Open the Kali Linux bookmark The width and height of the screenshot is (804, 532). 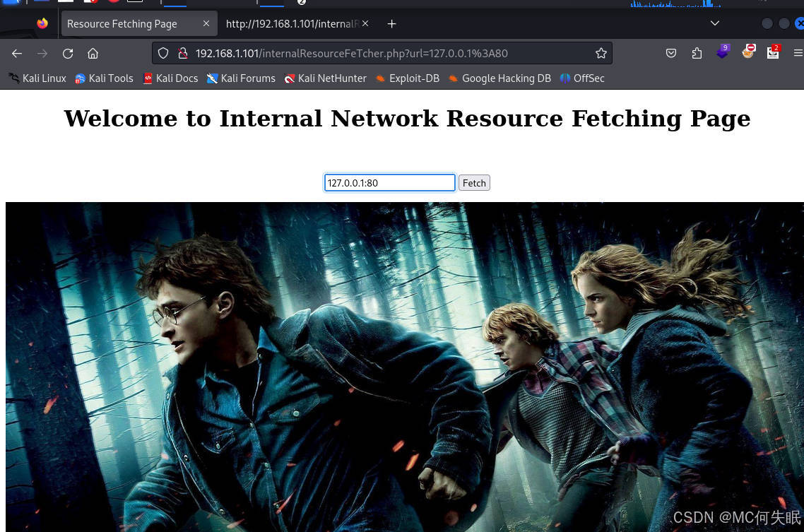coord(37,78)
